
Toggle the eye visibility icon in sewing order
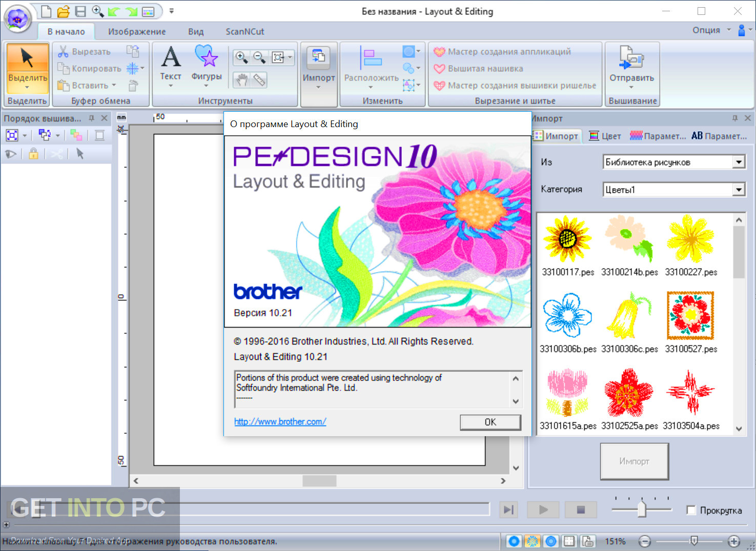(11, 154)
